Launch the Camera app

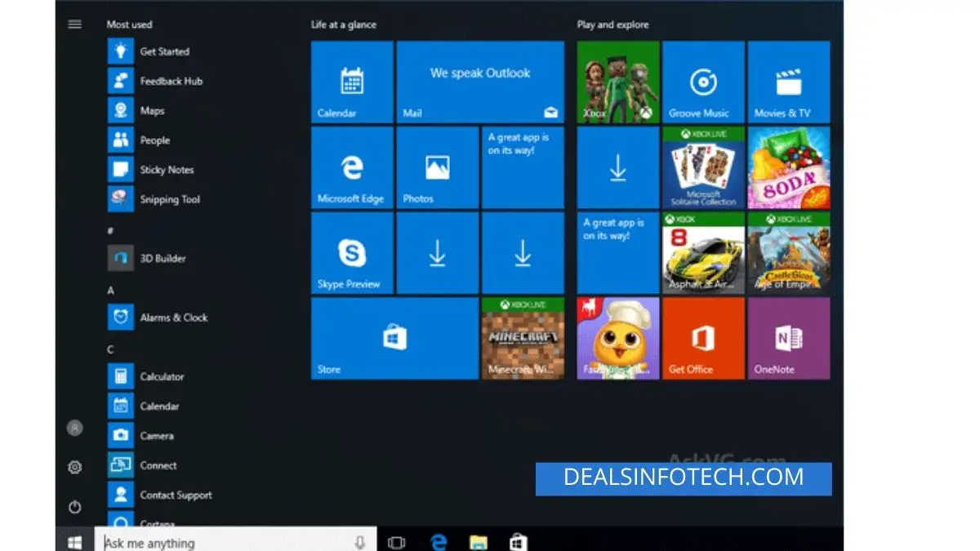click(x=141, y=436)
